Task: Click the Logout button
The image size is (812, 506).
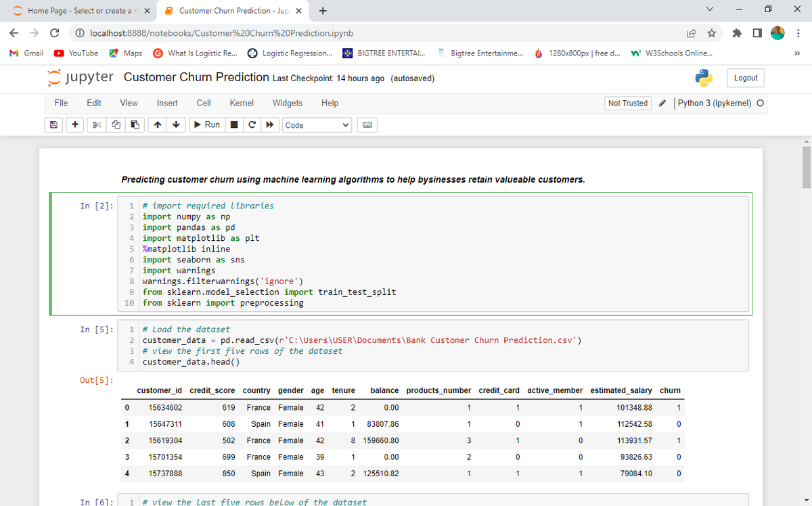Action: point(746,78)
